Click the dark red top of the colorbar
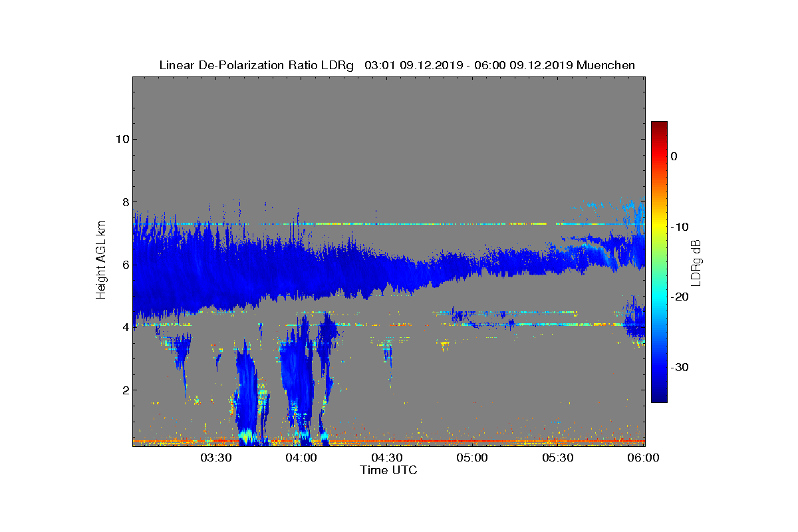The image size is (798, 532). tap(659, 126)
